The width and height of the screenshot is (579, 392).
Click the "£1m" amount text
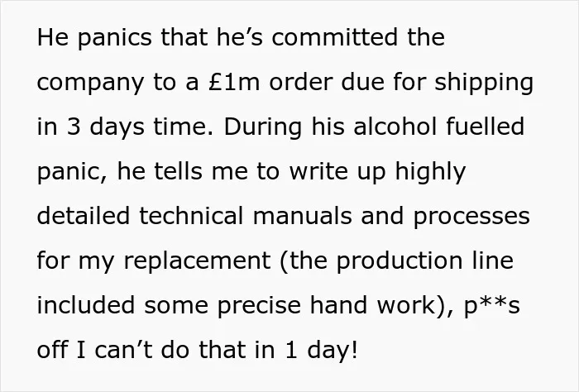pos(234,82)
